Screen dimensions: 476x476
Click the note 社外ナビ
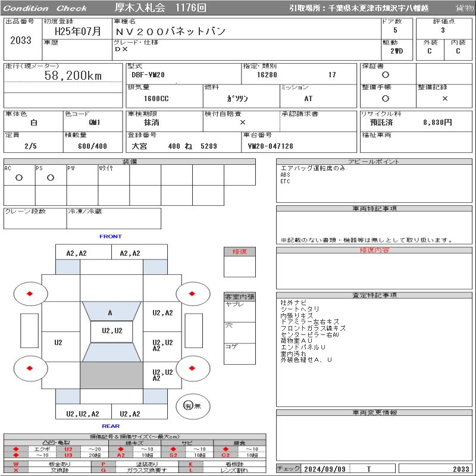point(293,303)
